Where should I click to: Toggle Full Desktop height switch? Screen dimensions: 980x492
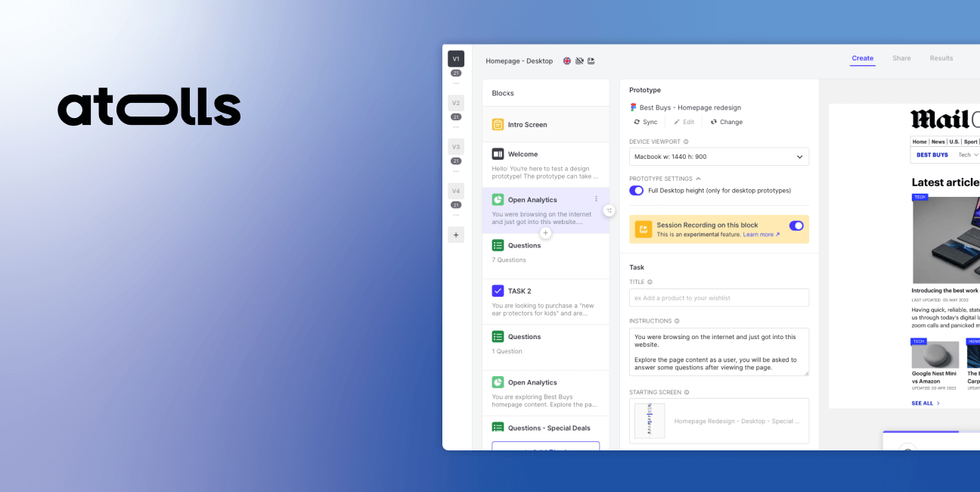(637, 191)
